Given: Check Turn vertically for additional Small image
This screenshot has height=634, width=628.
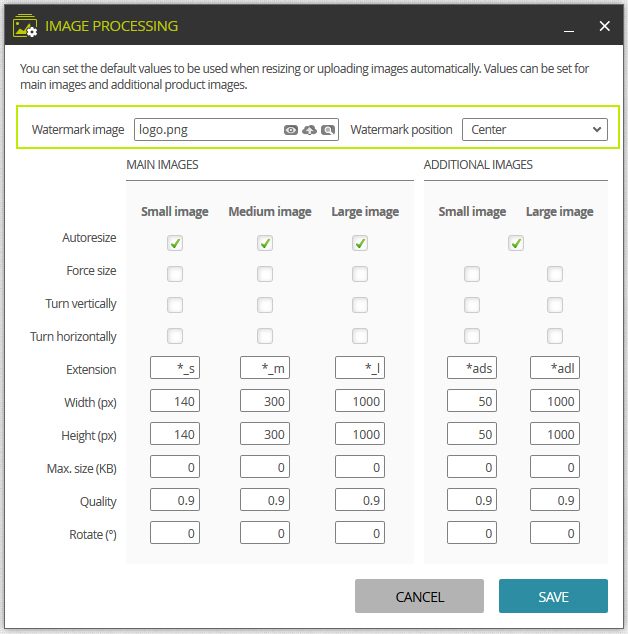Looking at the screenshot, I should [x=472, y=305].
